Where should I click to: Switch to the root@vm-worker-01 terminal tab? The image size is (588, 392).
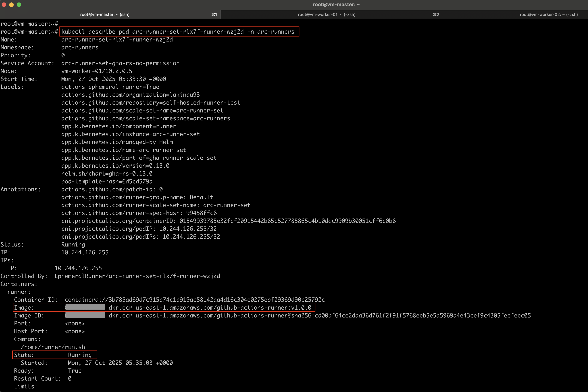tap(326, 14)
